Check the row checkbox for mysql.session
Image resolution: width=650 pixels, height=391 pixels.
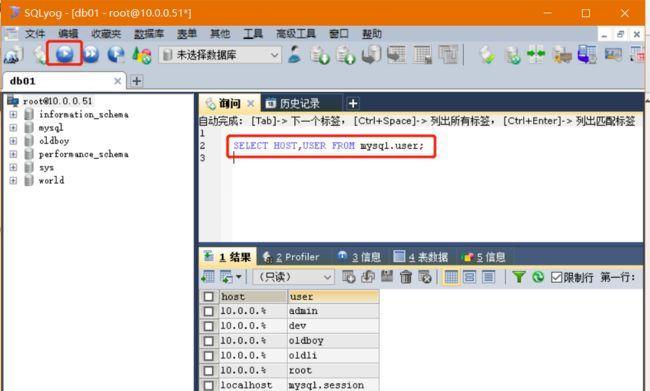click(209, 386)
